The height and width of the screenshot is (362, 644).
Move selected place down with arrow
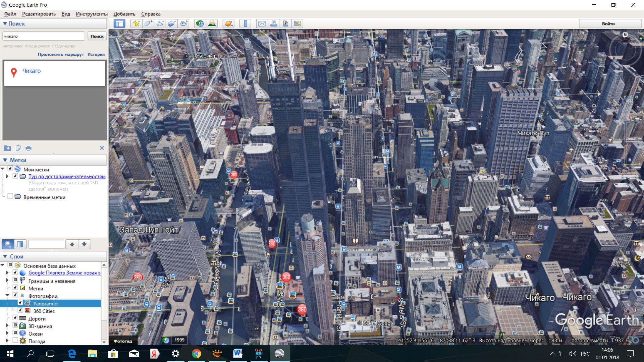point(84,244)
